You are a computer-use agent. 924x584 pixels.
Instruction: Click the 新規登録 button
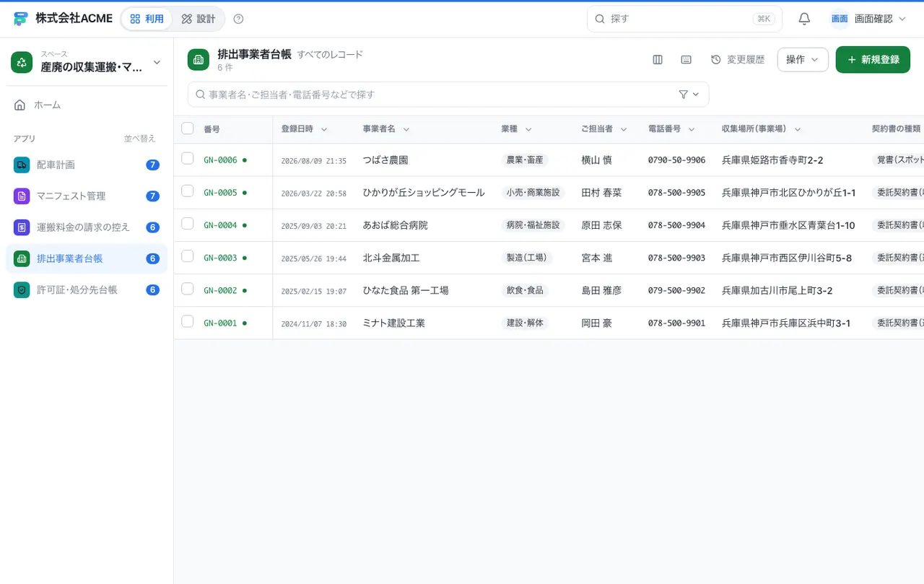(873, 60)
